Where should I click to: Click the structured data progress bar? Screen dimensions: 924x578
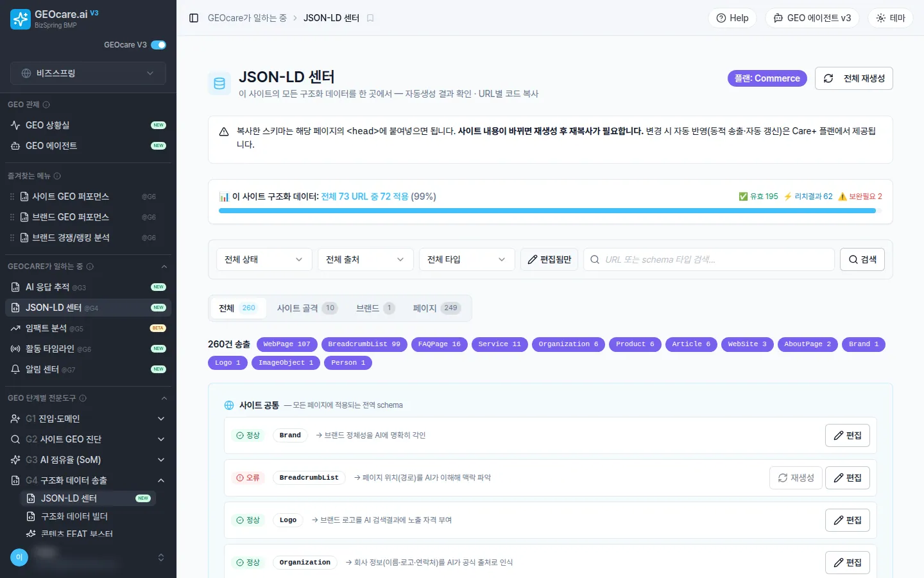point(550,211)
